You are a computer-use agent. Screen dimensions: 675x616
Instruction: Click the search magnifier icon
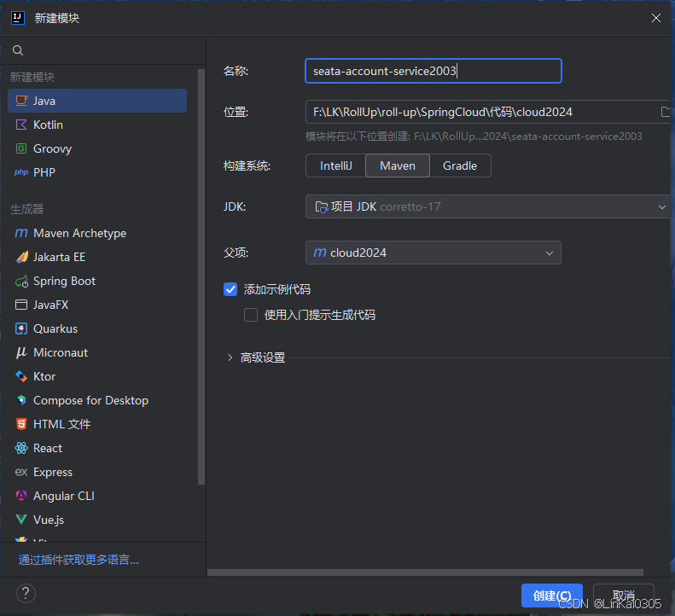pos(18,50)
